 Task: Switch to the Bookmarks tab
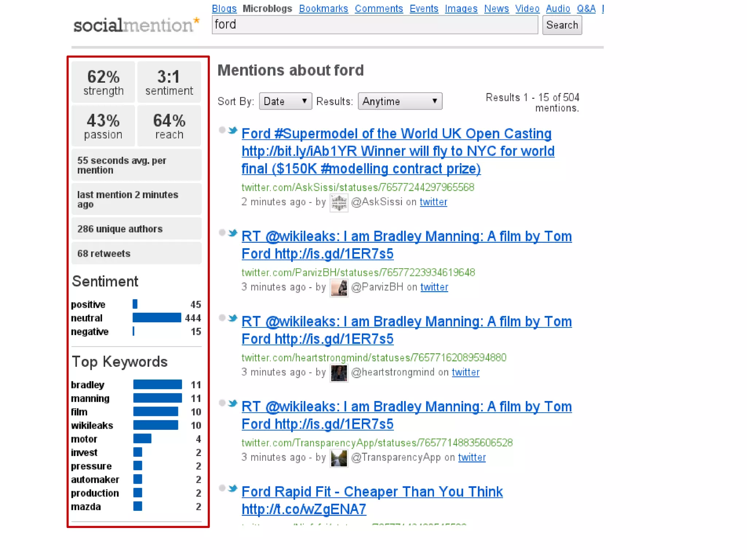click(x=323, y=8)
